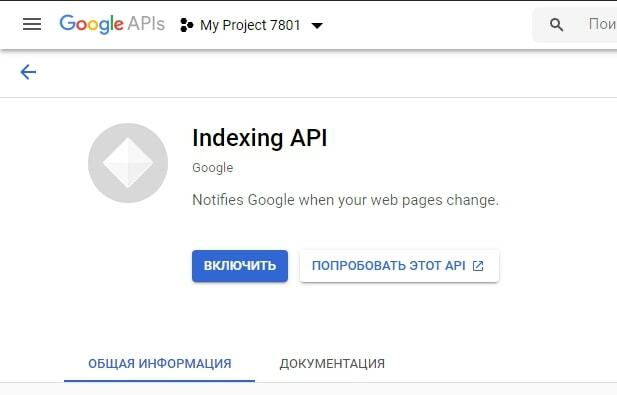617x395 pixels.
Task: Click the Indexing API title heading
Action: 260,138
